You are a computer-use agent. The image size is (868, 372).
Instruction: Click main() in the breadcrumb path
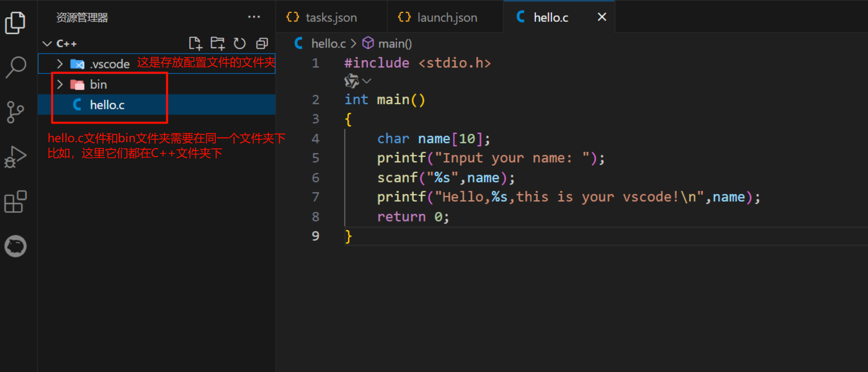[395, 43]
